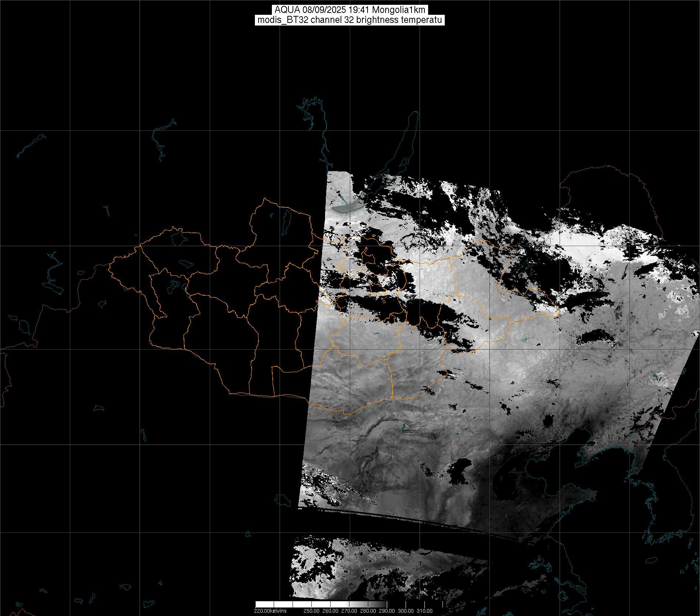Click the "250.00" scale label
The width and height of the screenshot is (700, 616).
coord(311,611)
